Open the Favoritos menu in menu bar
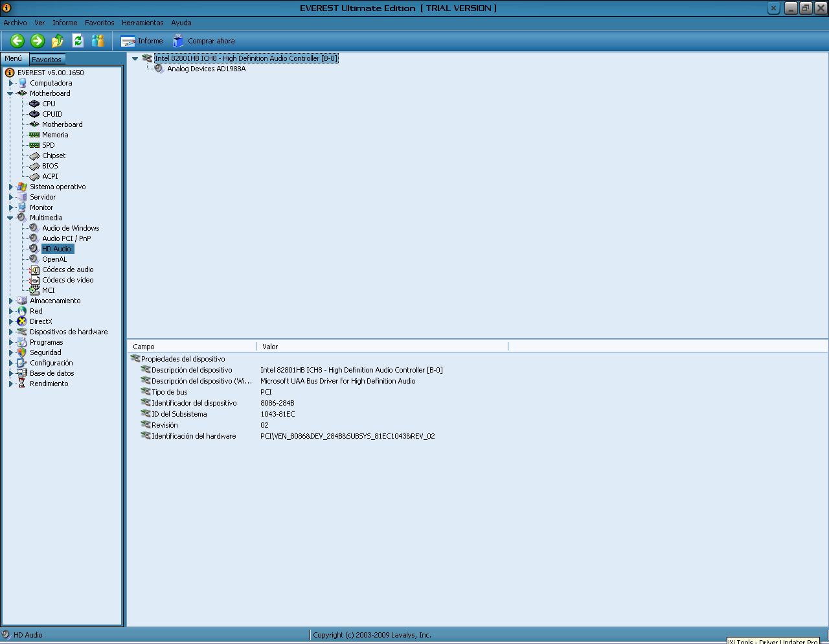 pyautogui.click(x=99, y=23)
